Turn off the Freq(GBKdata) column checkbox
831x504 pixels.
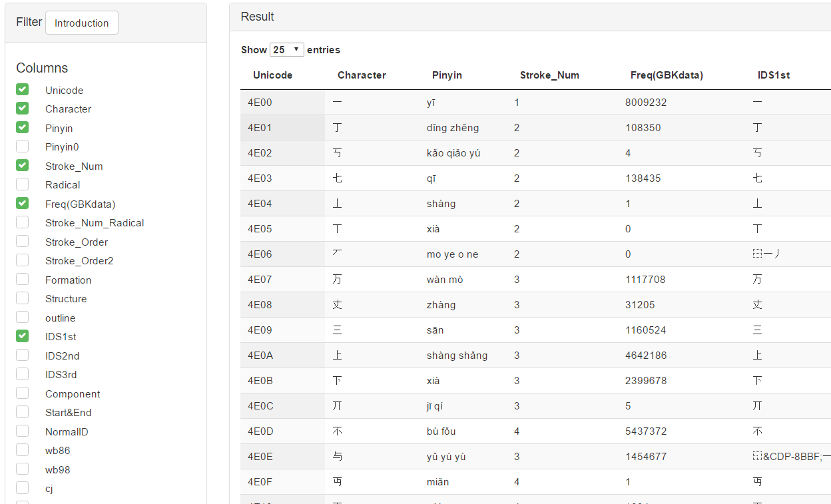(23, 204)
